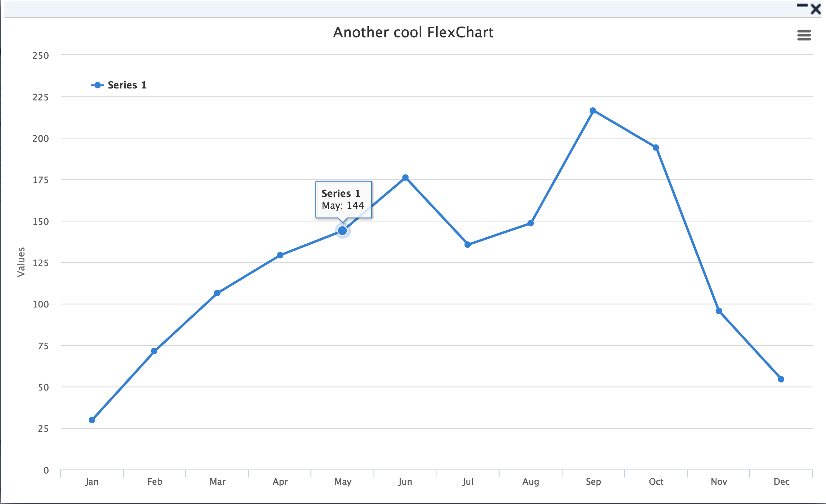This screenshot has width=826, height=504.
Task: Select the April data point marker
Action: (x=280, y=255)
